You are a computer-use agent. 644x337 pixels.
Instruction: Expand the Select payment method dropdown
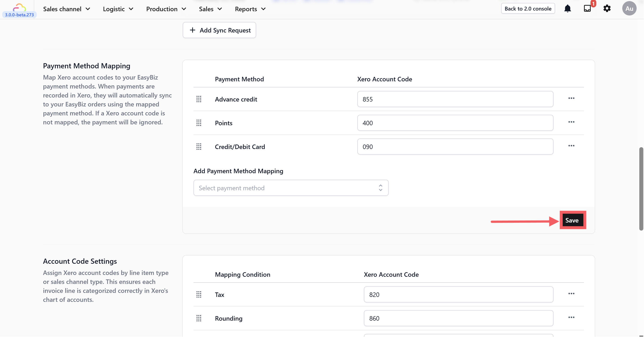pyautogui.click(x=291, y=188)
